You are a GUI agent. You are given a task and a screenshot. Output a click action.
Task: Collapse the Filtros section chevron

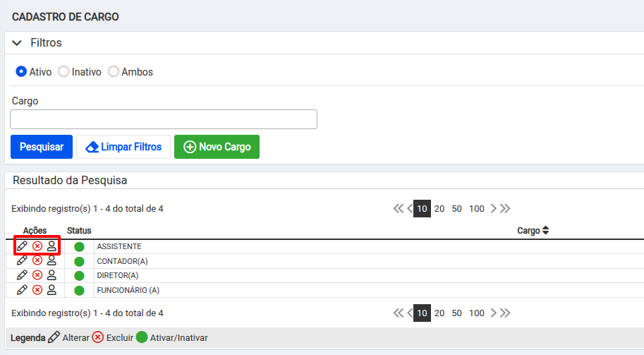(x=17, y=43)
